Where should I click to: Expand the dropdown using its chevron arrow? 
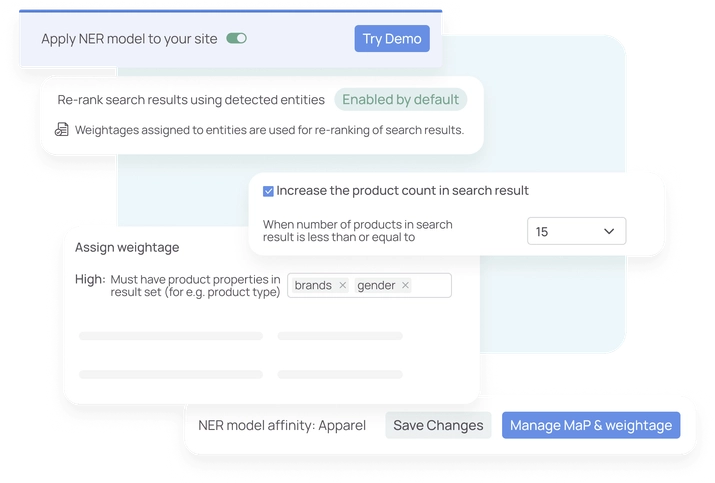coord(609,231)
